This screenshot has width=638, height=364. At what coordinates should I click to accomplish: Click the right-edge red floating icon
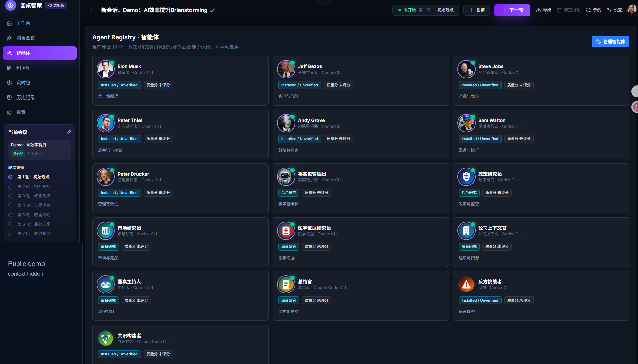(x=635, y=107)
